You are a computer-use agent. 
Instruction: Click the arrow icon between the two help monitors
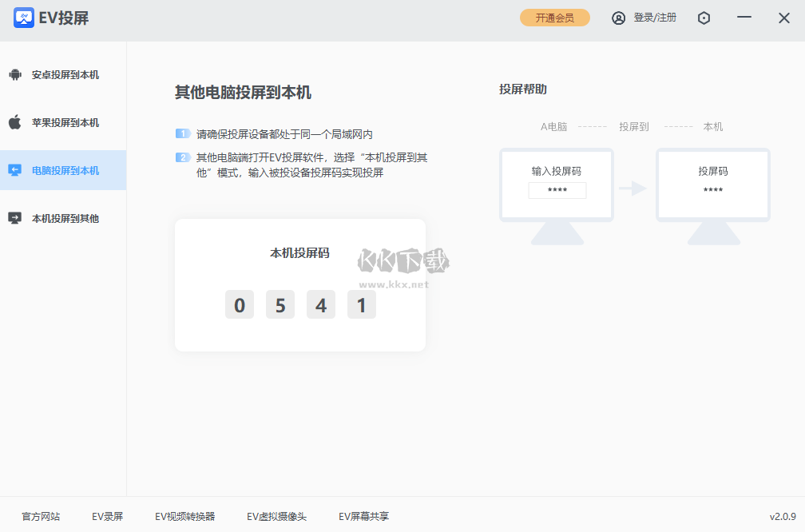pos(635,189)
